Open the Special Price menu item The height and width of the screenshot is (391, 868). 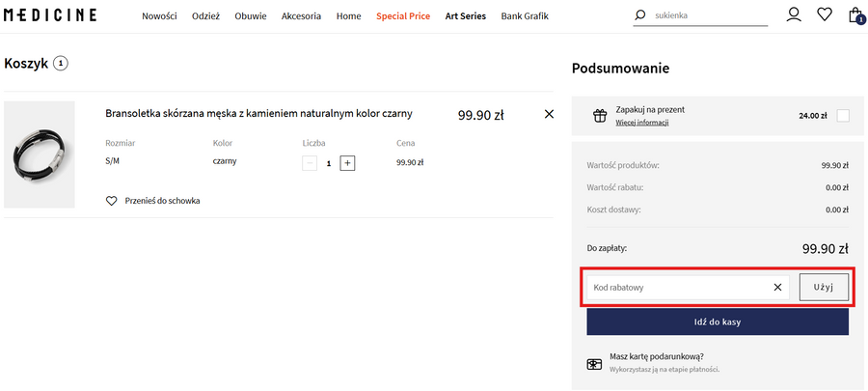403,16
